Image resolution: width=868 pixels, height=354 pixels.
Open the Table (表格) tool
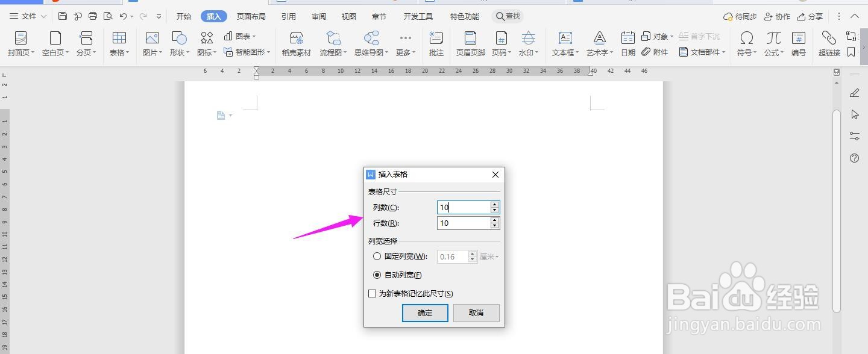pyautogui.click(x=119, y=44)
